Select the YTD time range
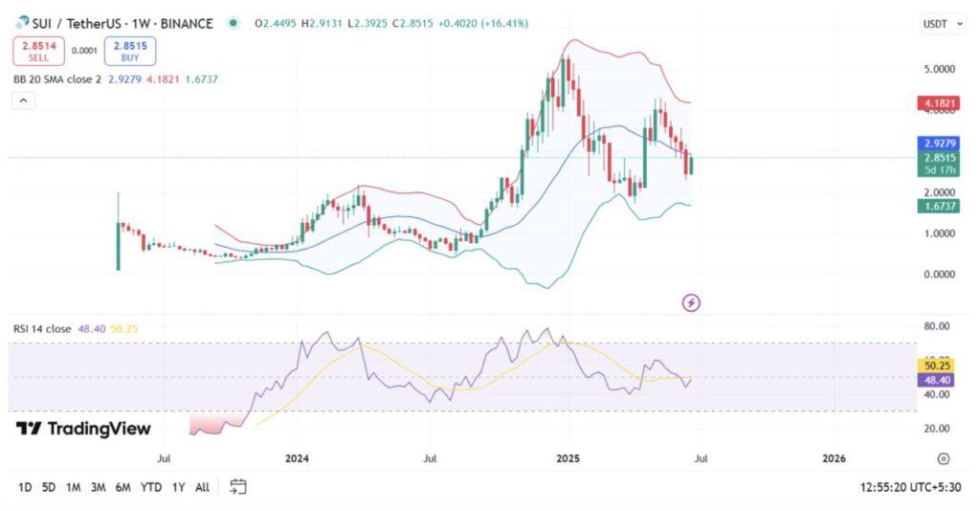This screenshot has width=980, height=511. click(150, 487)
